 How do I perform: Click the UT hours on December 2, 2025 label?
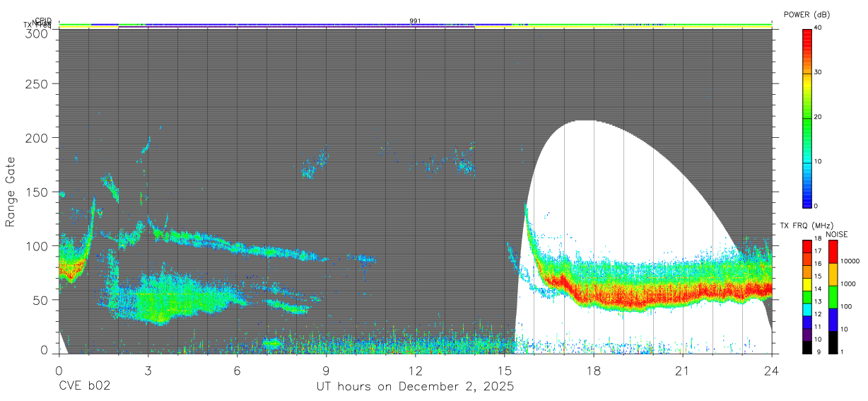tap(415, 387)
